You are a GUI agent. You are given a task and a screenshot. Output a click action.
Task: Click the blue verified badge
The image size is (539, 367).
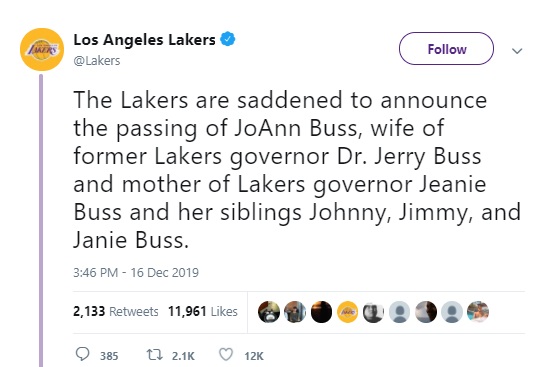(x=228, y=39)
